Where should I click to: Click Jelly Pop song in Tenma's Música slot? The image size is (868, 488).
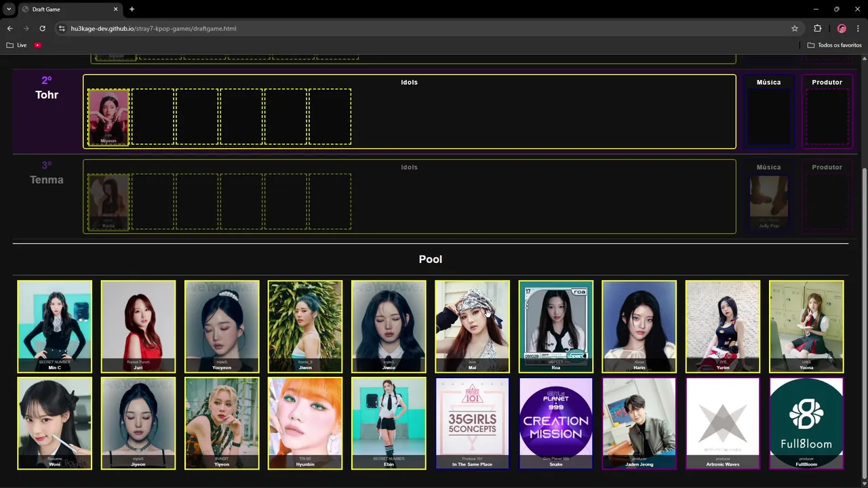[769, 202]
